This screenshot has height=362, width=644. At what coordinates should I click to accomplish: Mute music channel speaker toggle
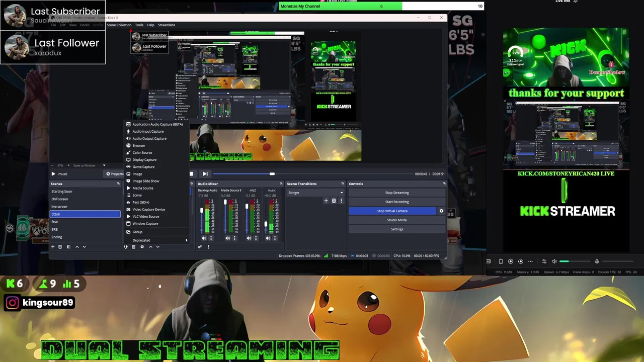[x=268, y=238]
